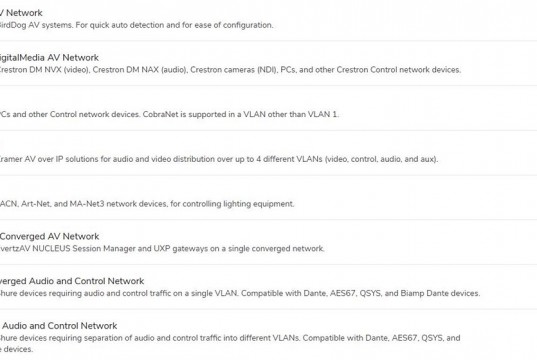
Task: Click the top AV Network profile title
Action: tap(21, 13)
